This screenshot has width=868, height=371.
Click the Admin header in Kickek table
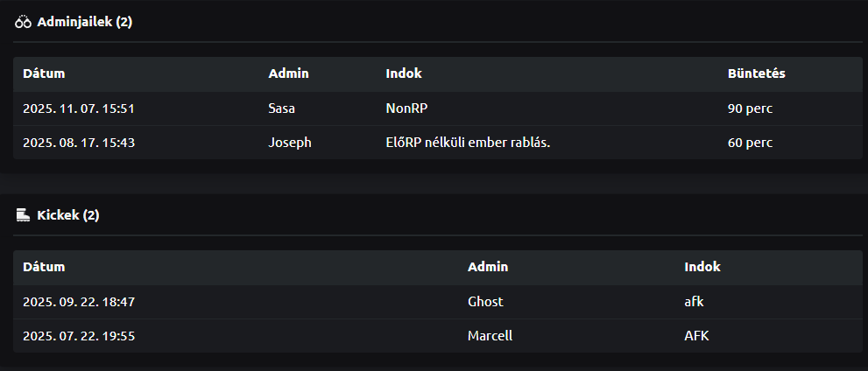488,267
